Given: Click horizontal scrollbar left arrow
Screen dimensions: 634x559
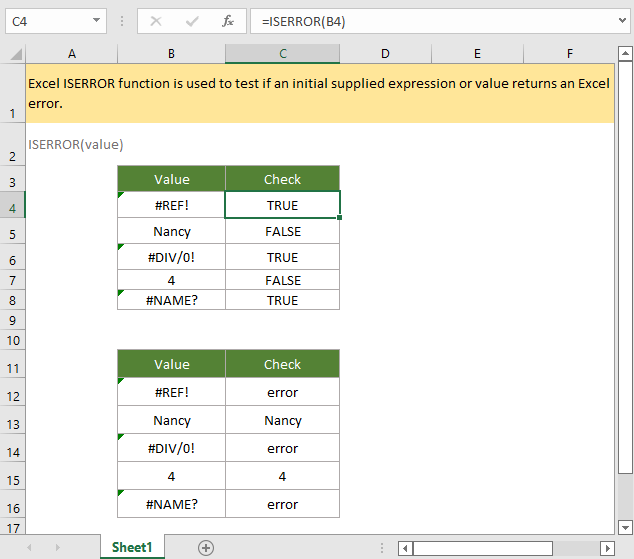Looking at the screenshot, I should (x=405, y=548).
